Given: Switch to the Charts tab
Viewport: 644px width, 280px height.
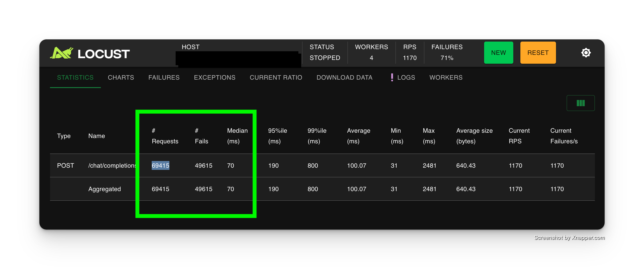Looking at the screenshot, I should [x=121, y=77].
